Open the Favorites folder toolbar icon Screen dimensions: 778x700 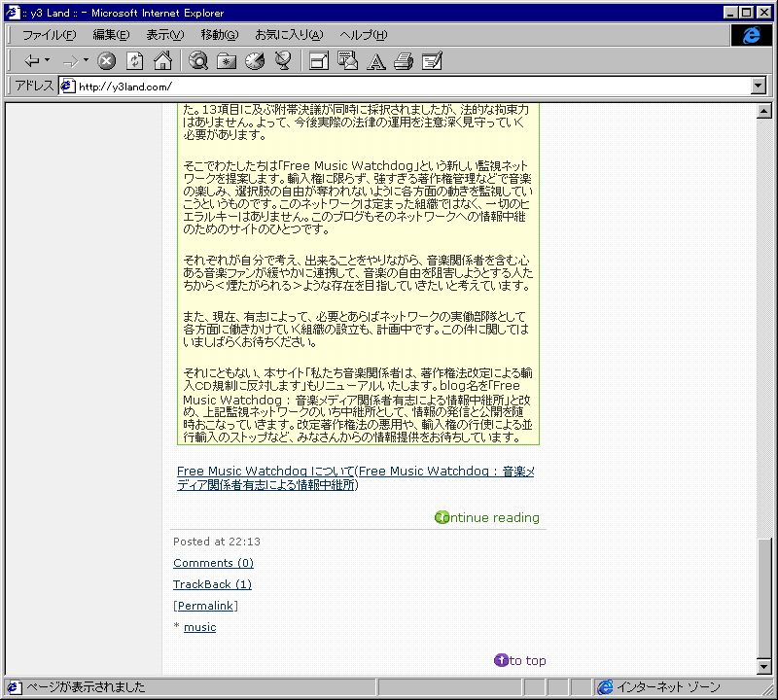click(x=227, y=61)
